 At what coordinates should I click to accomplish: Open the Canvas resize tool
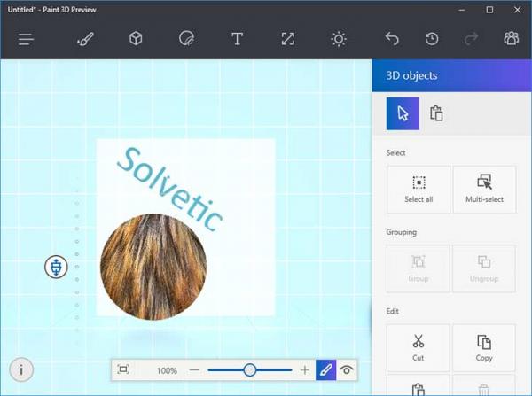287,39
